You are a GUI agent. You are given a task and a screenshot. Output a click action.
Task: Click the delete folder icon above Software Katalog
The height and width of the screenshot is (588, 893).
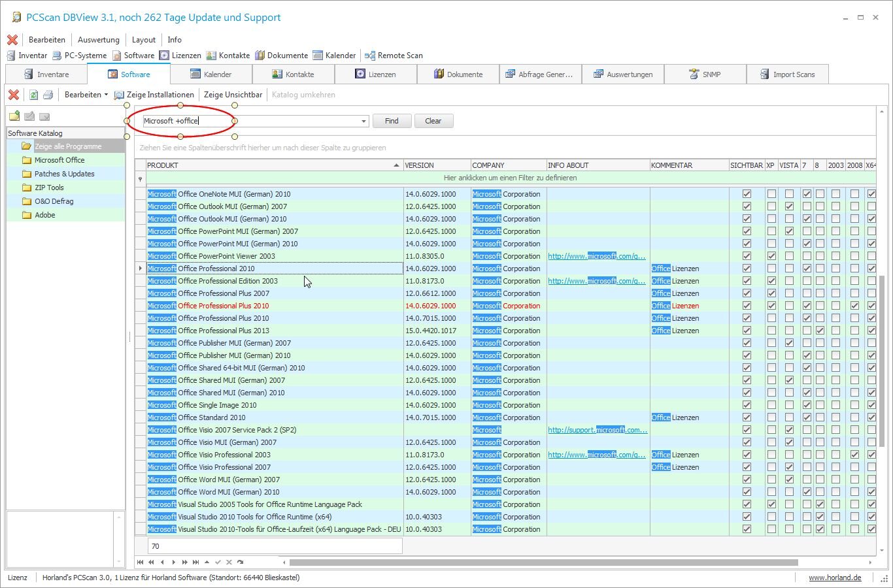(x=44, y=116)
